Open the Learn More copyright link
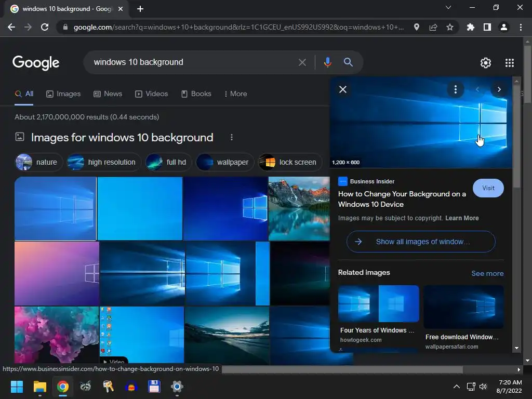Image resolution: width=532 pixels, height=399 pixels. tap(462, 218)
